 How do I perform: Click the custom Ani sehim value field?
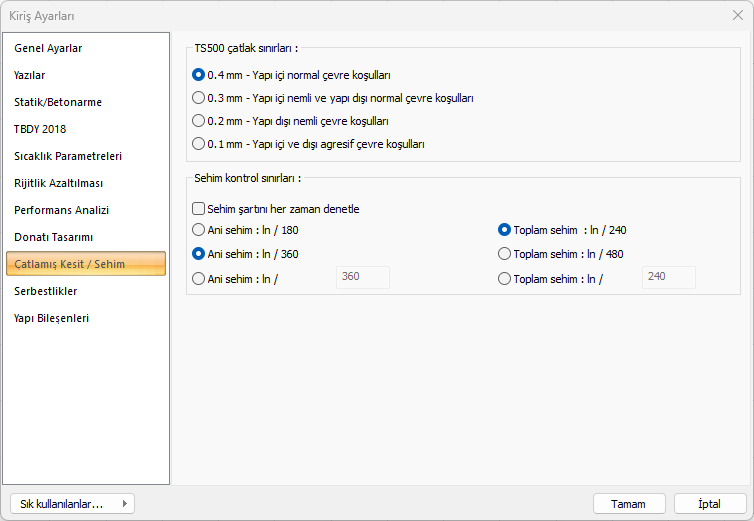click(363, 277)
